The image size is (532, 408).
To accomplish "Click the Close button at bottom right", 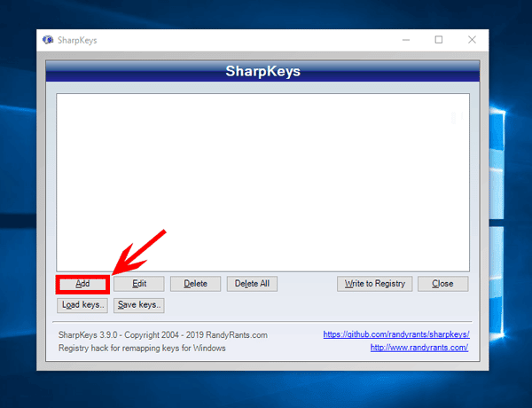I will (442, 284).
